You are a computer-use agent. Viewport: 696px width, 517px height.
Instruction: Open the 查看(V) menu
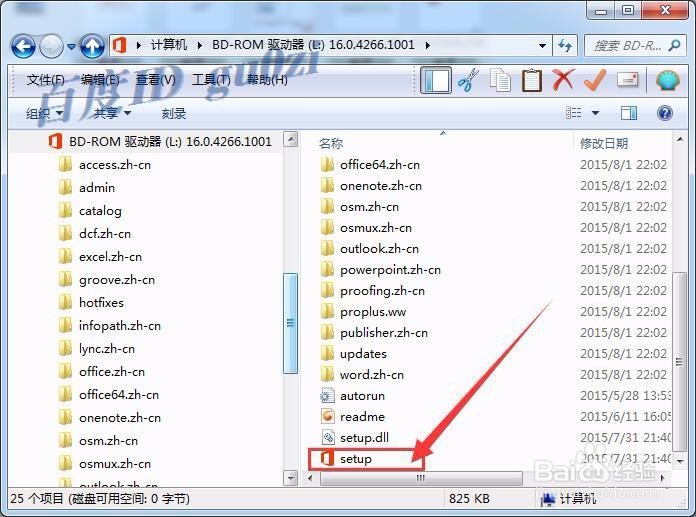coord(156,80)
